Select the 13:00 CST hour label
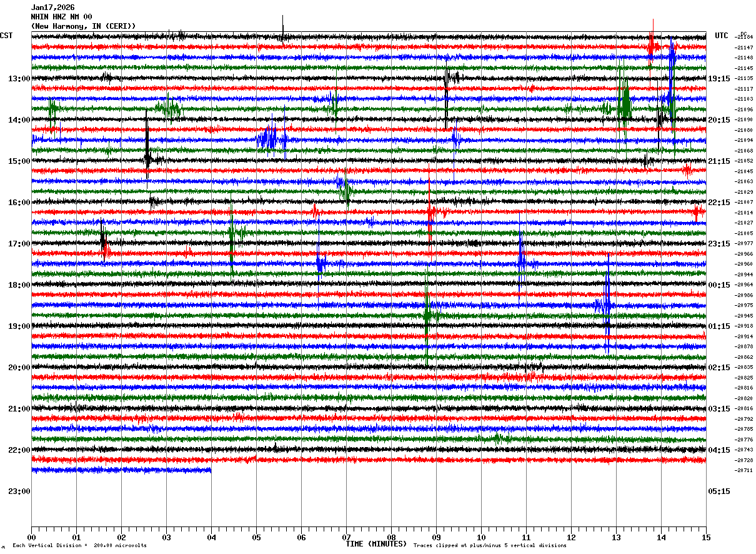The width and height of the screenshot is (756, 554). 19,79
